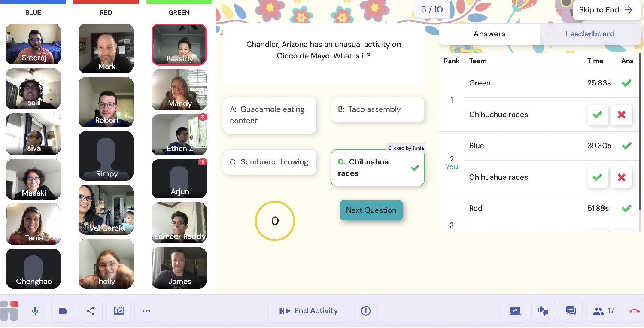Open the chat bubbles icon
The width and height of the screenshot is (644, 328).
pyautogui.click(x=571, y=311)
